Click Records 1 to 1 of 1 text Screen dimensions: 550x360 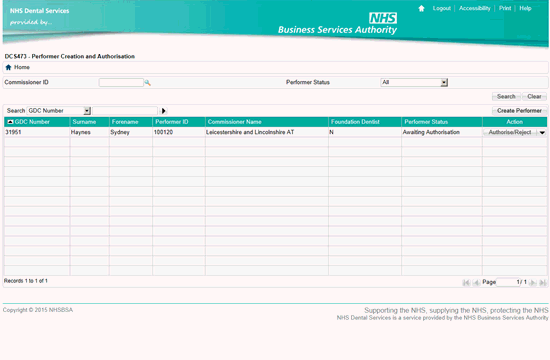26,281
